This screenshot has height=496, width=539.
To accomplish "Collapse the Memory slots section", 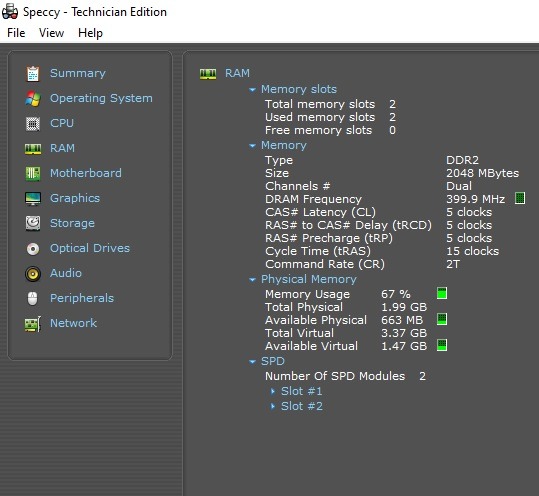I will [x=252, y=90].
